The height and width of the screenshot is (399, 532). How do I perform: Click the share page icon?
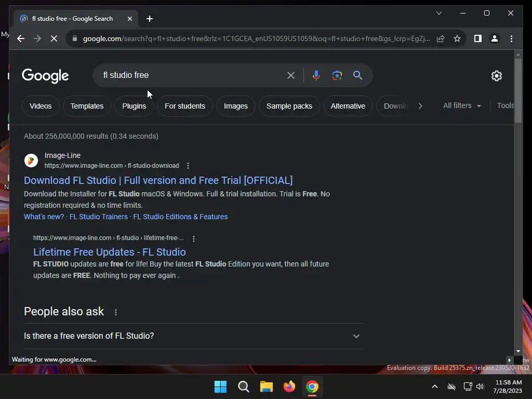(x=441, y=38)
